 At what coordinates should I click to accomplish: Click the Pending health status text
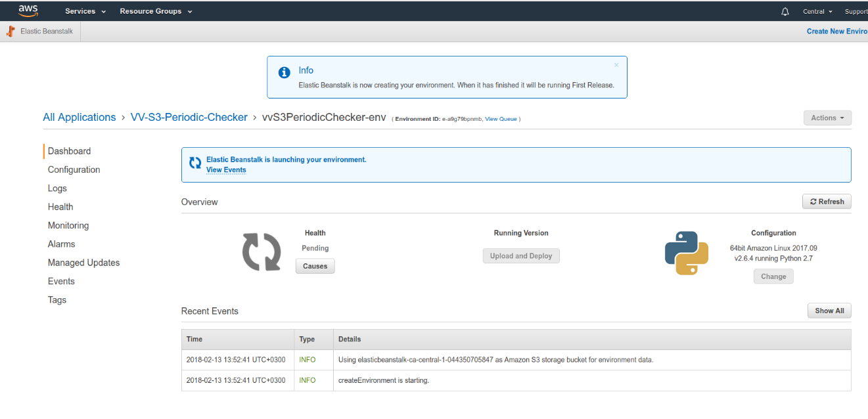315,248
